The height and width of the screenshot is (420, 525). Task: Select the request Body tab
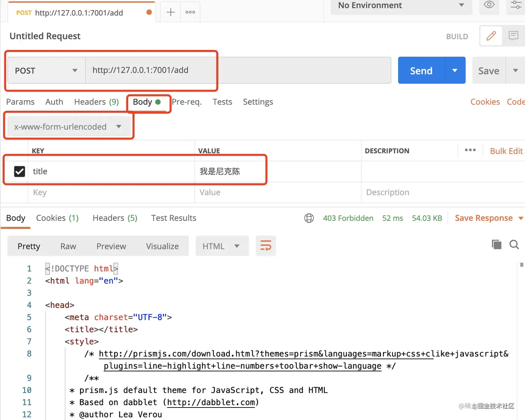(147, 102)
